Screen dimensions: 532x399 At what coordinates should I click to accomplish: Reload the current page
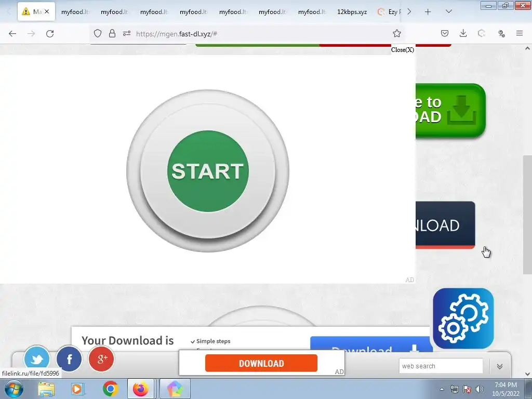tap(50, 34)
